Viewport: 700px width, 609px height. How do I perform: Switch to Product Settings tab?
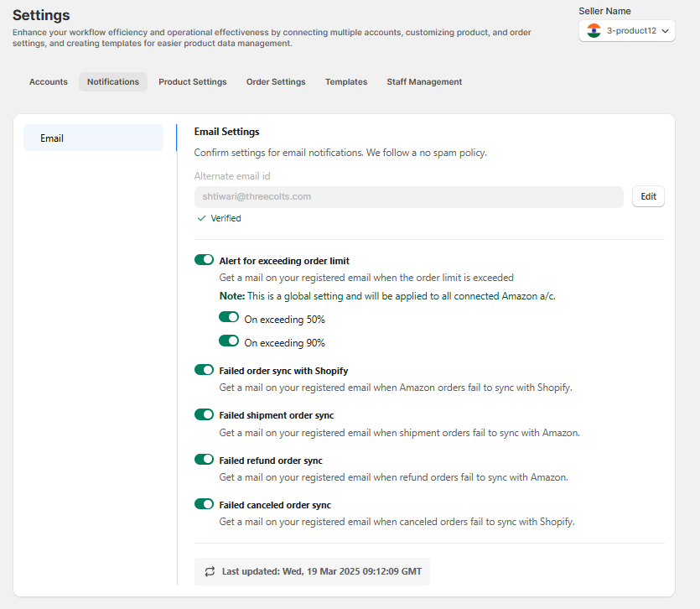click(x=193, y=81)
